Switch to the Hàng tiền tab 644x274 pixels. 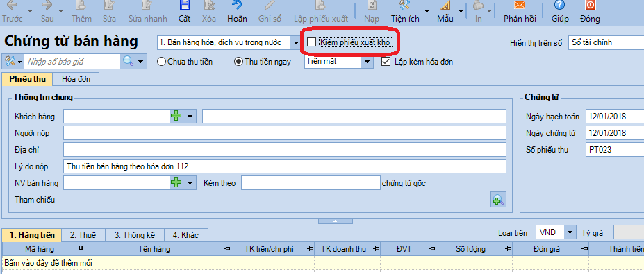point(32,235)
